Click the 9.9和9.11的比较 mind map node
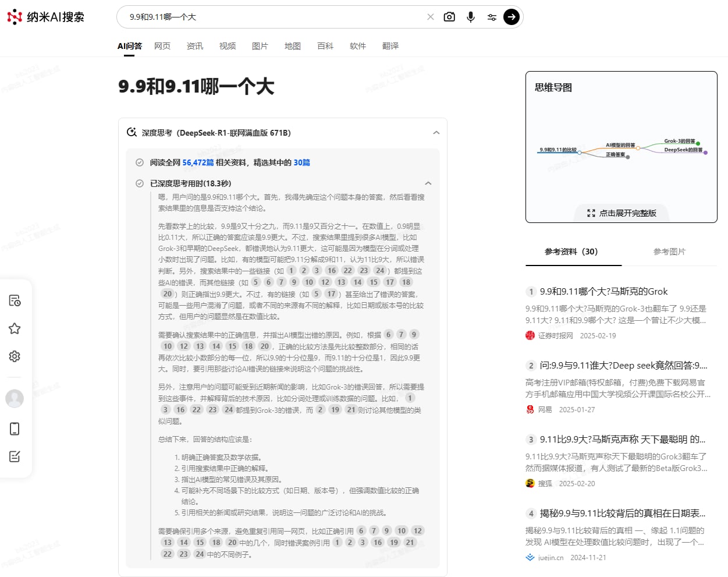Screen dimensions: 728x577 [x=558, y=150]
